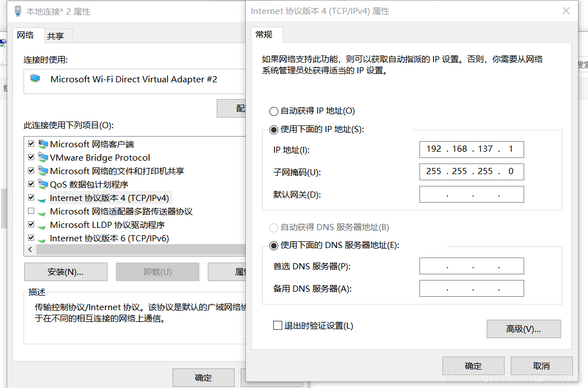This screenshot has width=588, height=388.
Task: Select the Internet 协议版本 6 (TCP/IPv6) row
Action: point(110,239)
